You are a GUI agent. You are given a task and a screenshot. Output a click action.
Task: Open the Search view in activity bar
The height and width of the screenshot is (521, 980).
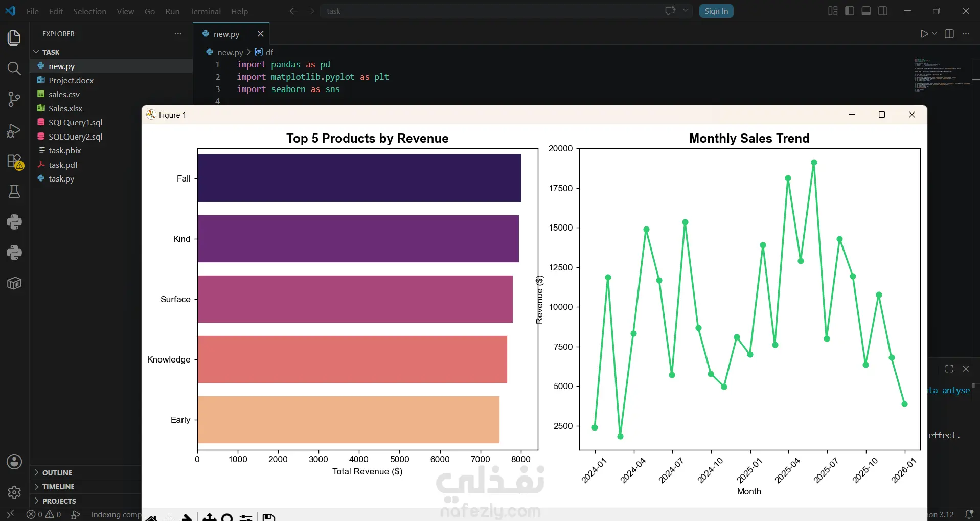(x=14, y=69)
